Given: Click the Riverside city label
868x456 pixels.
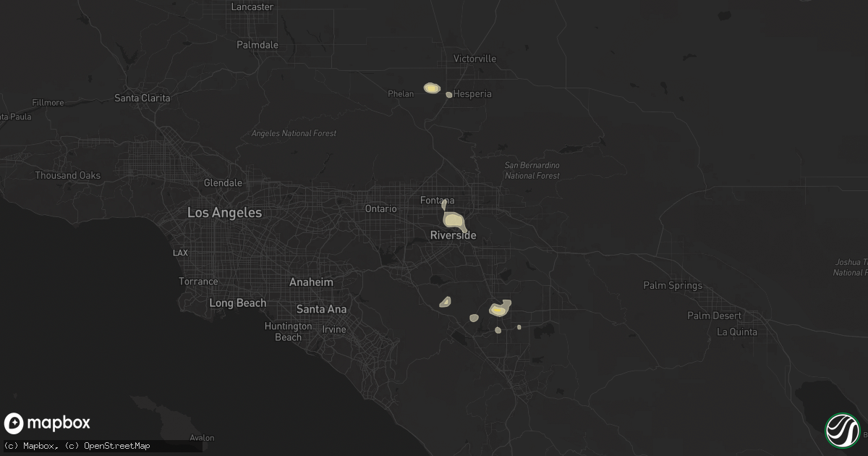Looking at the screenshot, I should 453,235.
